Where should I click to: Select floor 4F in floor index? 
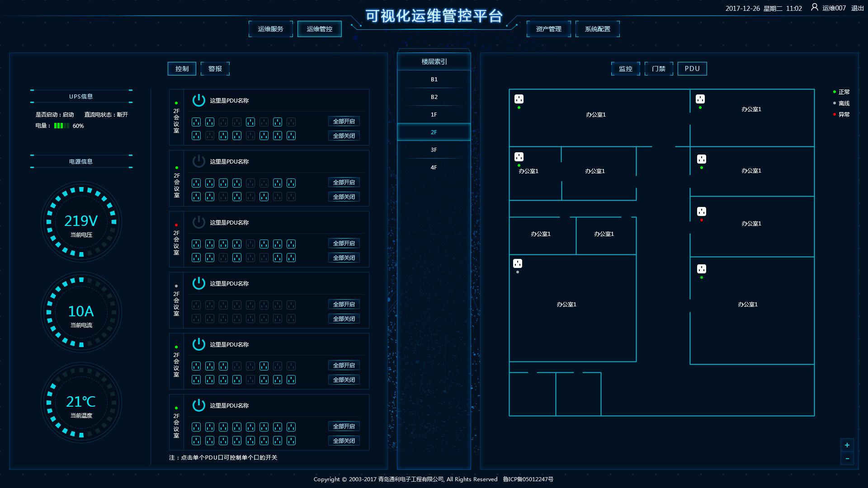click(434, 168)
